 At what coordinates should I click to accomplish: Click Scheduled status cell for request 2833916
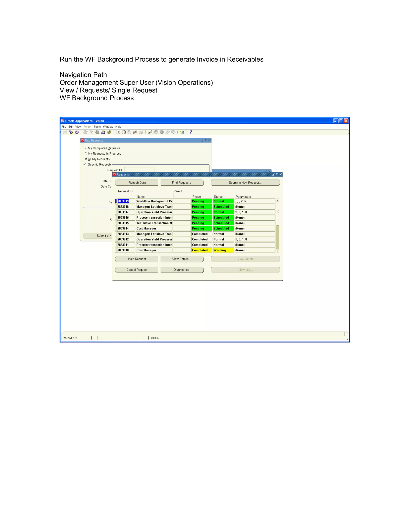223,218
